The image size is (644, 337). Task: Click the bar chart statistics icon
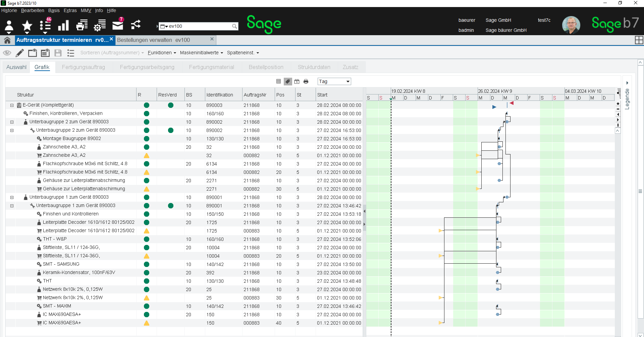pyautogui.click(x=63, y=26)
